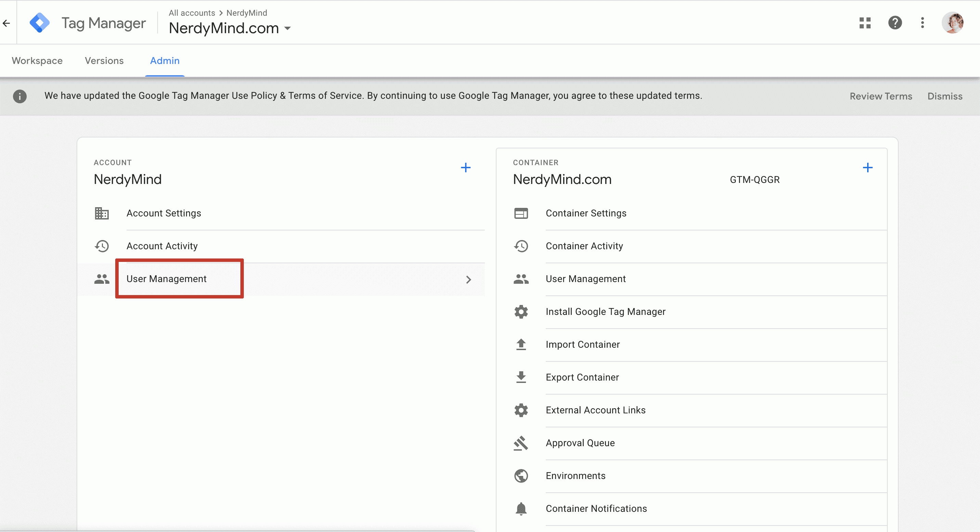This screenshot has height=532, width=980.
Task: Click the Approval Queue gavel icon
Action: (x=521, y=443)
